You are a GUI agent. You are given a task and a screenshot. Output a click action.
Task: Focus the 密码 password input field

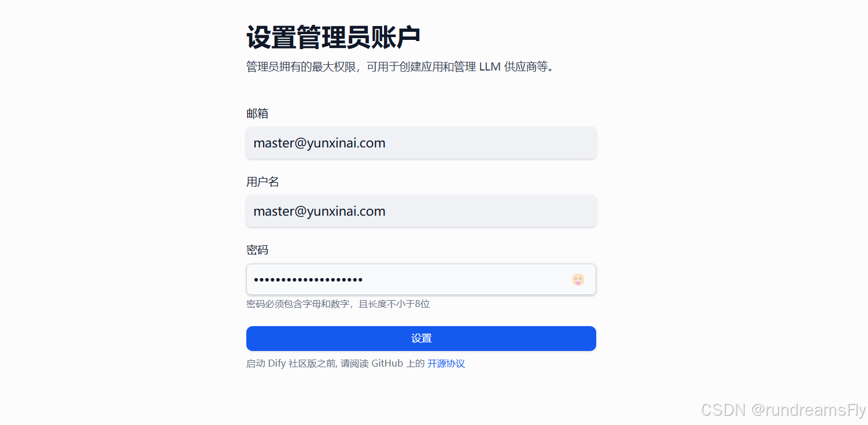pos(421,279)
